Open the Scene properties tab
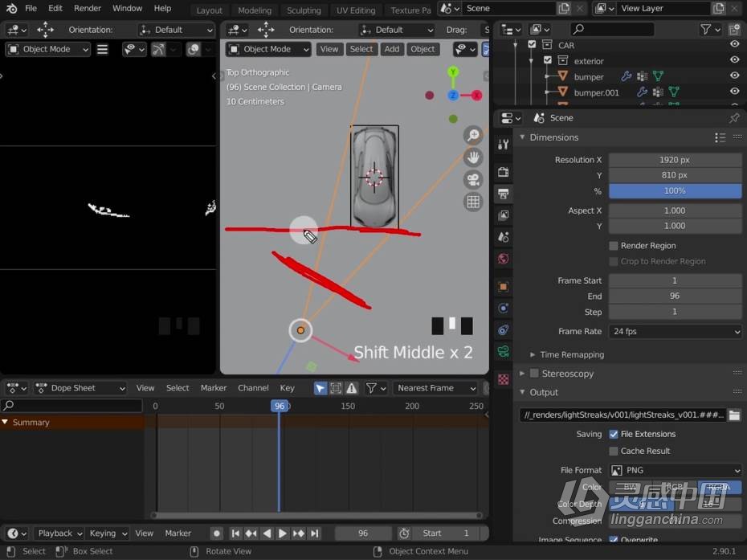The image size is (747, 560). click(x=503, y=237)
